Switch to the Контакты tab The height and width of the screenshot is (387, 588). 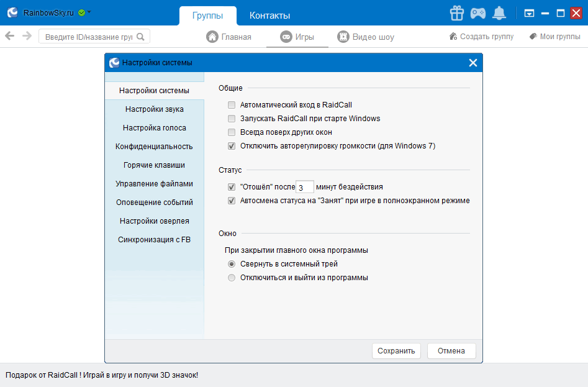pos(269,16)
